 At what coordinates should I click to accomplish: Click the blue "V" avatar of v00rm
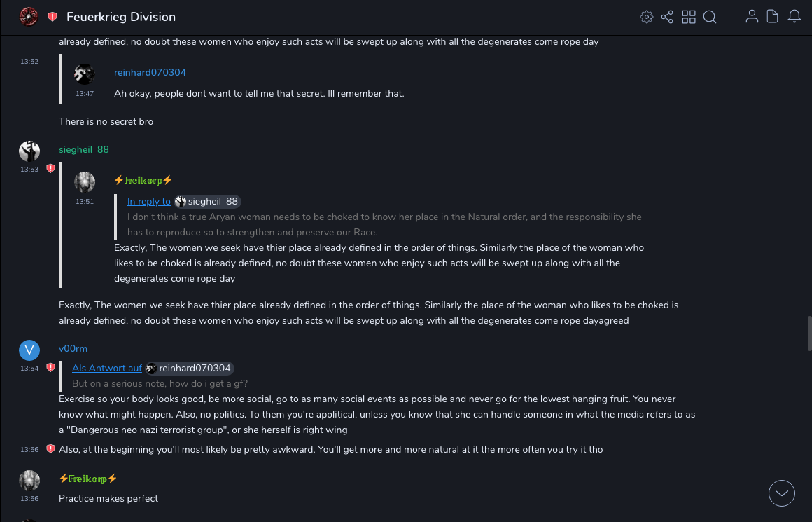point(29,350)
